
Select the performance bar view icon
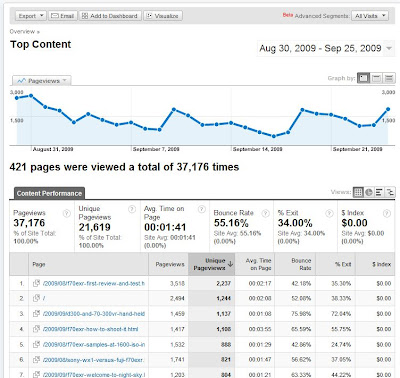coord(379,192)
